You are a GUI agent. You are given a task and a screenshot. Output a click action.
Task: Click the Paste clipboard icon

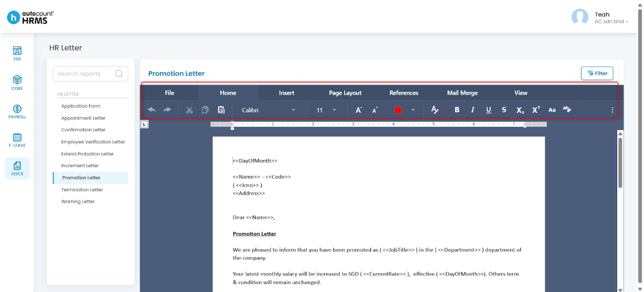pyautogui.click(x=221, y=110)
